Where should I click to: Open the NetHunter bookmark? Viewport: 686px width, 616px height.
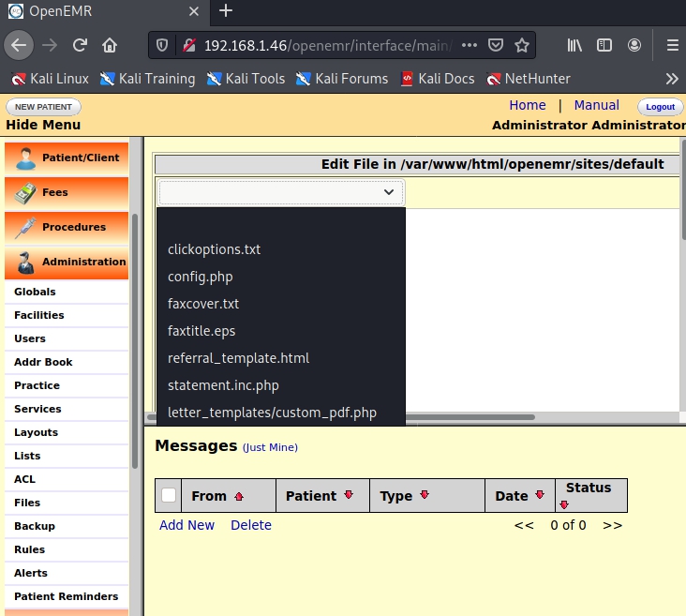point(529,79)
